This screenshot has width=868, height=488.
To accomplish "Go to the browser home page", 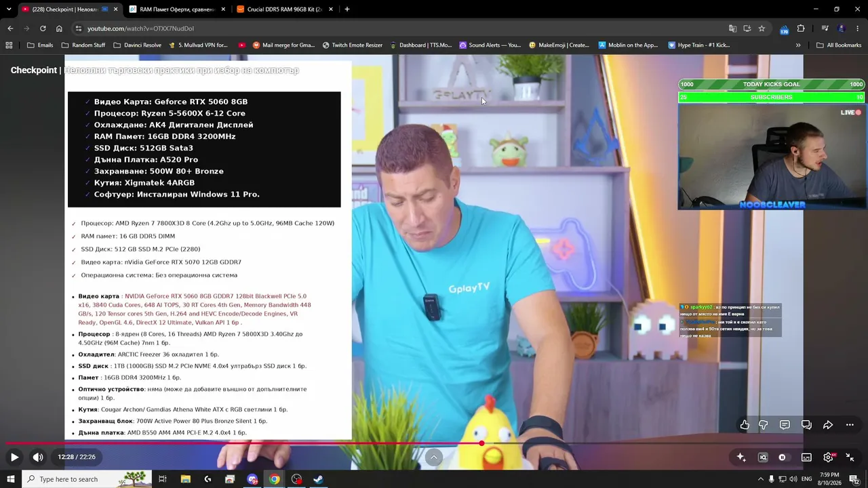I will (59, 28).
